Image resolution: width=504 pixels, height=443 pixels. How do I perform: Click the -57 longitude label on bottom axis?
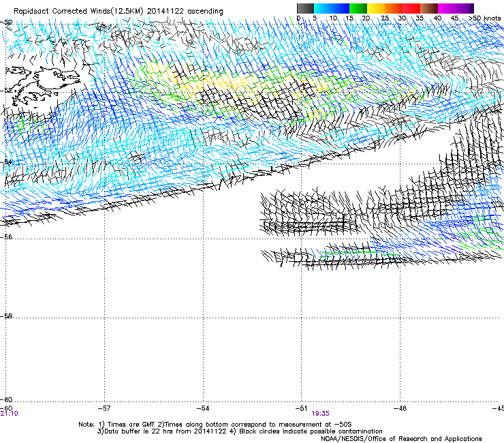coord(104,408)
